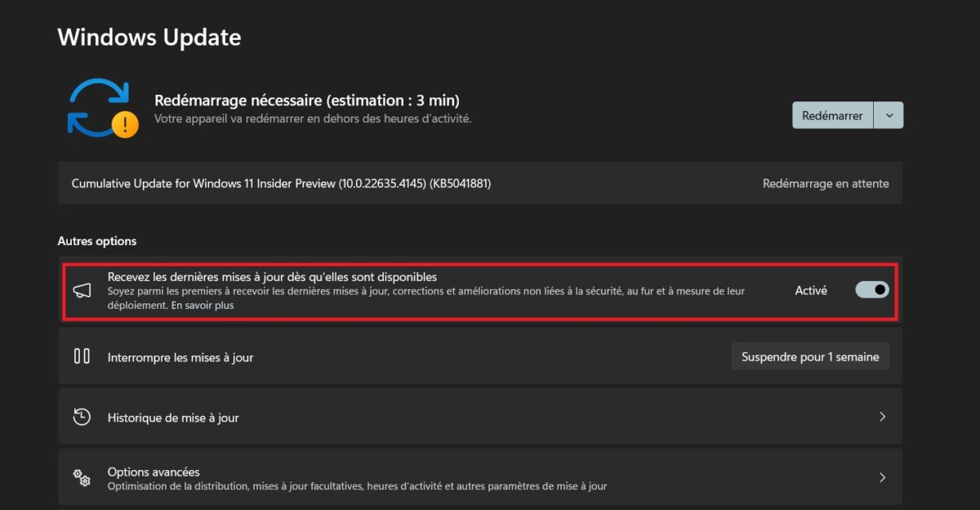Click the Redémarrer button

pyautogui.click(x=832, y=115)
